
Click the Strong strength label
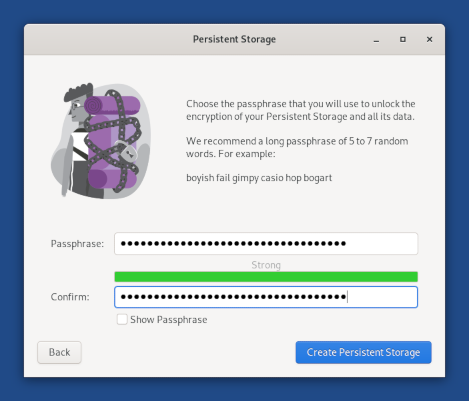[x=266, y=265]
